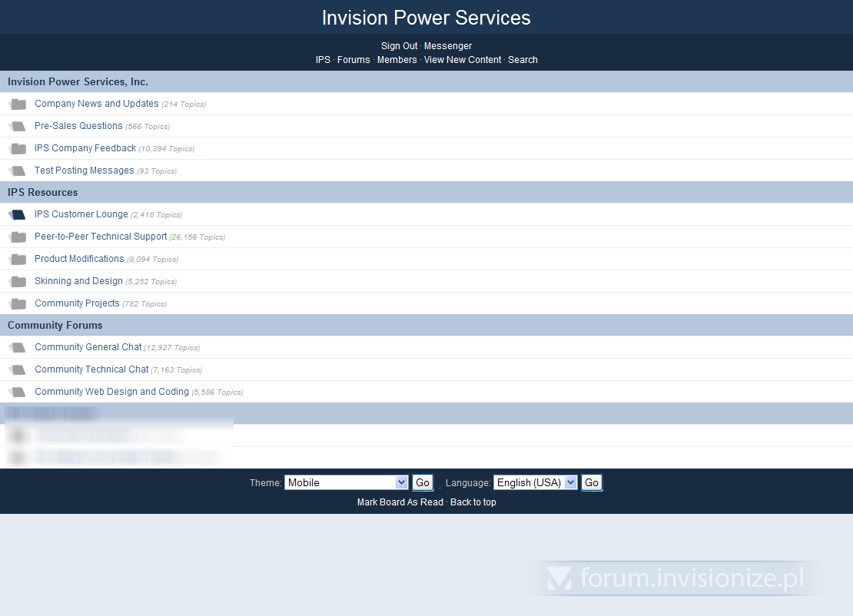This screenshot has width=853, height=616.
Task: Click Mark Board As Read link
Action: click(x=400, y=502)
